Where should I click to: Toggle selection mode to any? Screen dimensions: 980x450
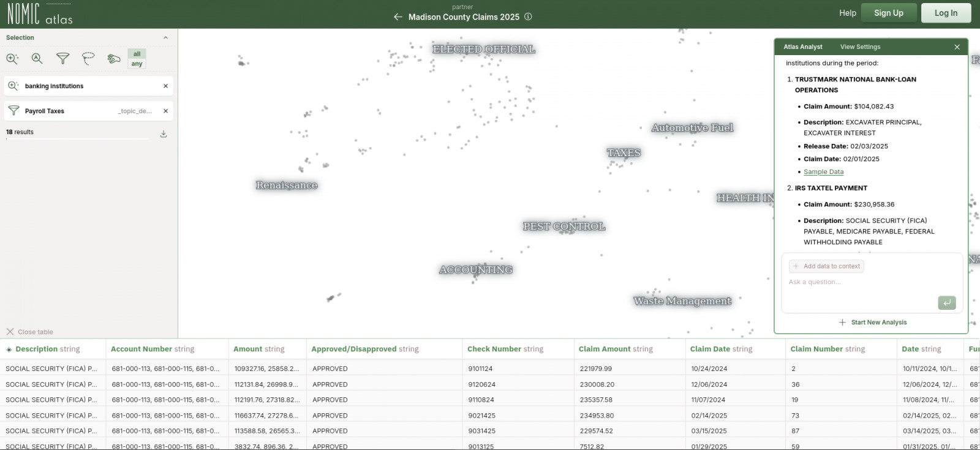(137, 64)
